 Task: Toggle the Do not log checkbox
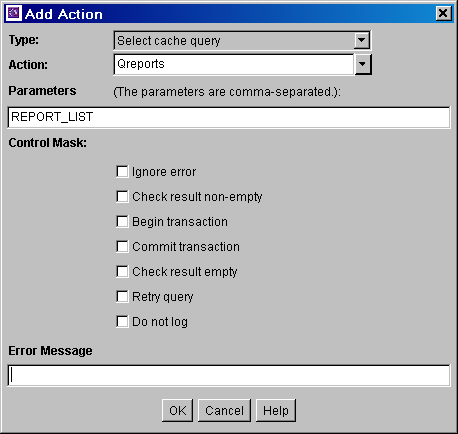click(122, 322)
